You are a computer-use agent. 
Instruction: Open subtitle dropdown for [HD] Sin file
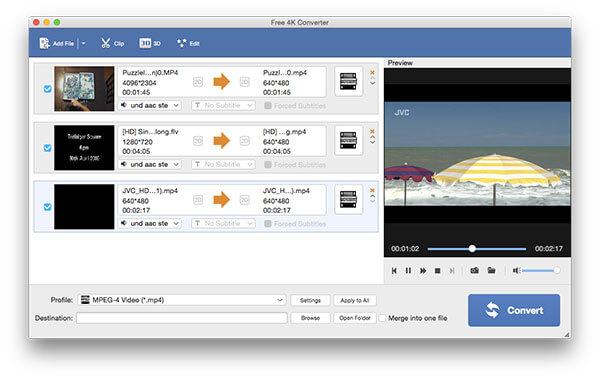(x=223, y=164)
